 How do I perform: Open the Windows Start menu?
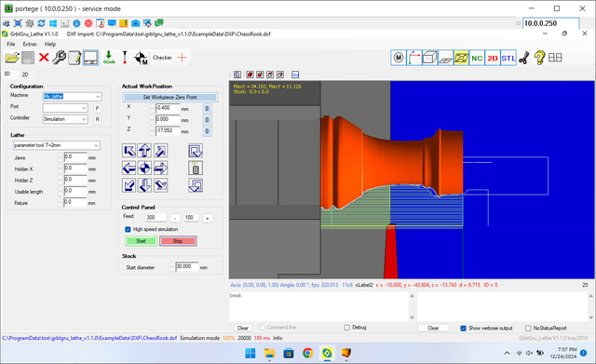pyautogui.click(x=251, y=354)
